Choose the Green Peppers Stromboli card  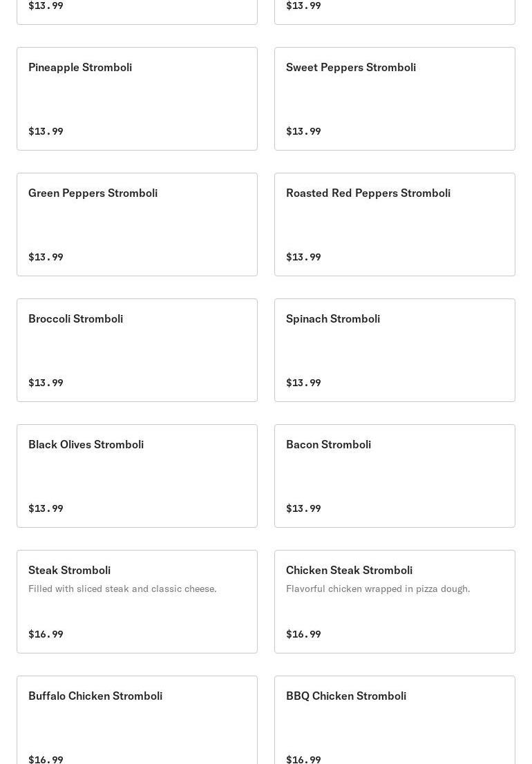point(137,225)
